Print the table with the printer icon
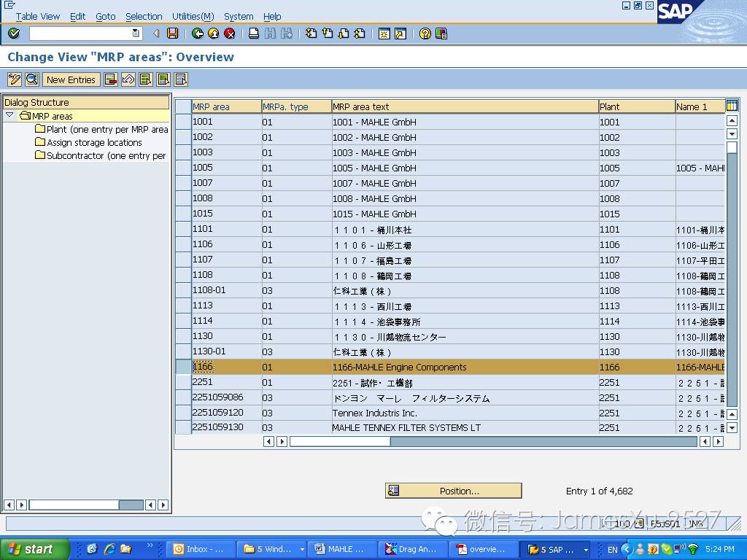747x560 pixels. click(x=254, y=34)
